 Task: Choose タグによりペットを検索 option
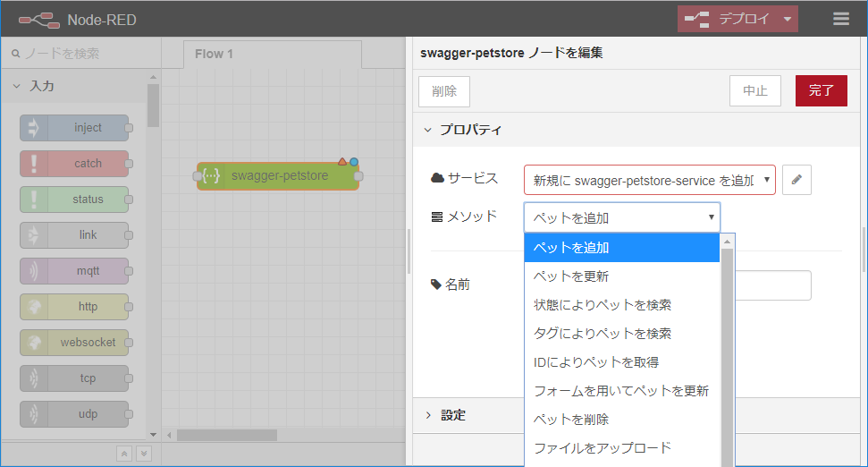point(621,334)
